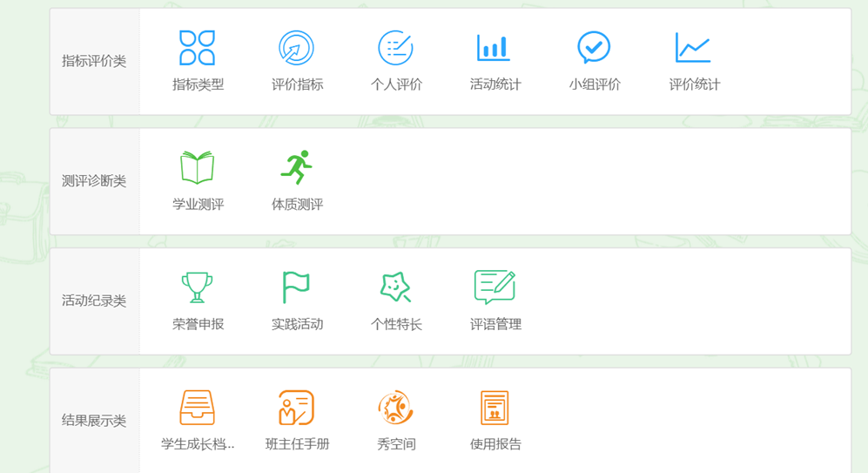868x473 pixels.
Task: Open 学生成长档案 archive box icon
Action: click(x=198, y=407)
